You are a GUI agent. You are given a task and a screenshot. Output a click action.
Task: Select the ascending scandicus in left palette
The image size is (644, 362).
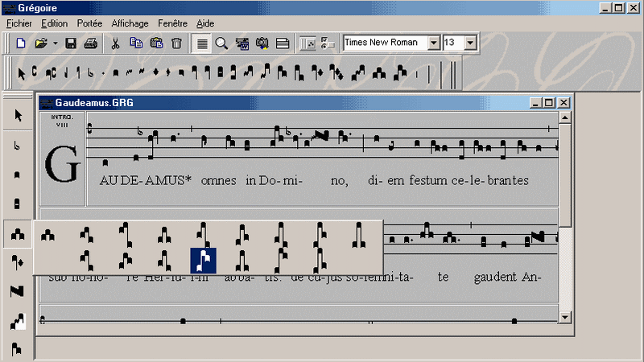[17, 321]
